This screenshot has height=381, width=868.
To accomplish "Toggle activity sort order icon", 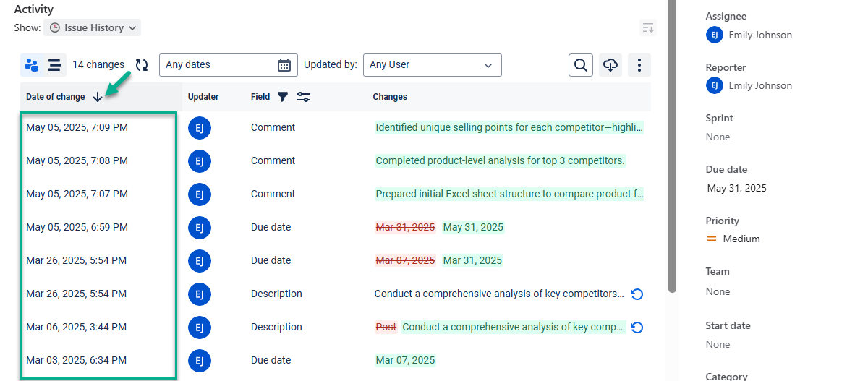I will (x=647, y=28).
